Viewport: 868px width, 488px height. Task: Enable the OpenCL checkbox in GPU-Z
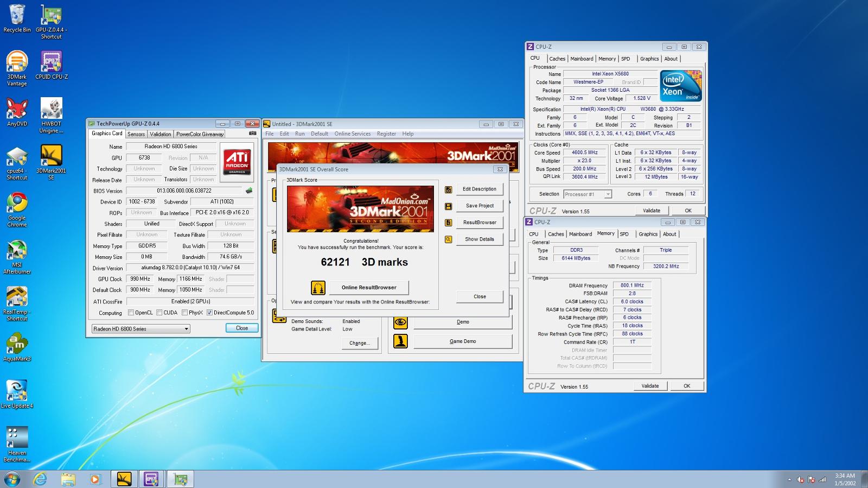point(131,313)
